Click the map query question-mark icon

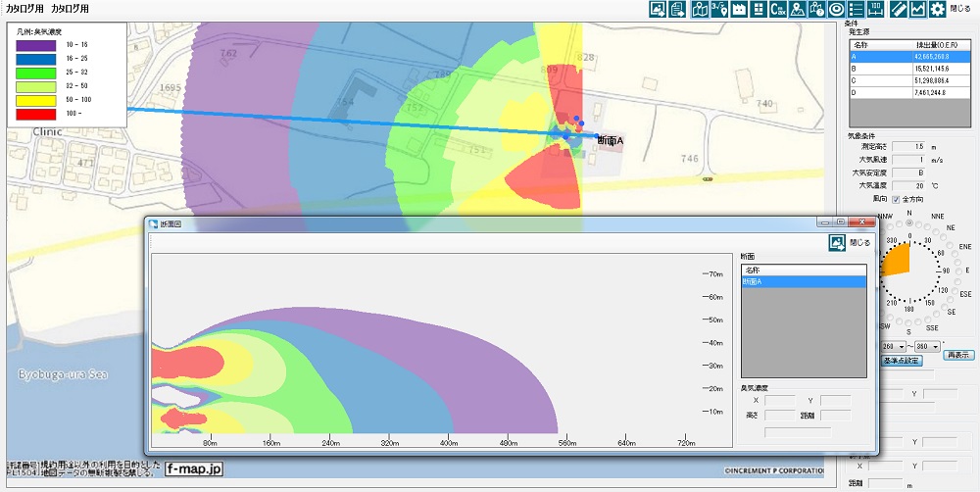pyautogui.click(x=816, y=9)
